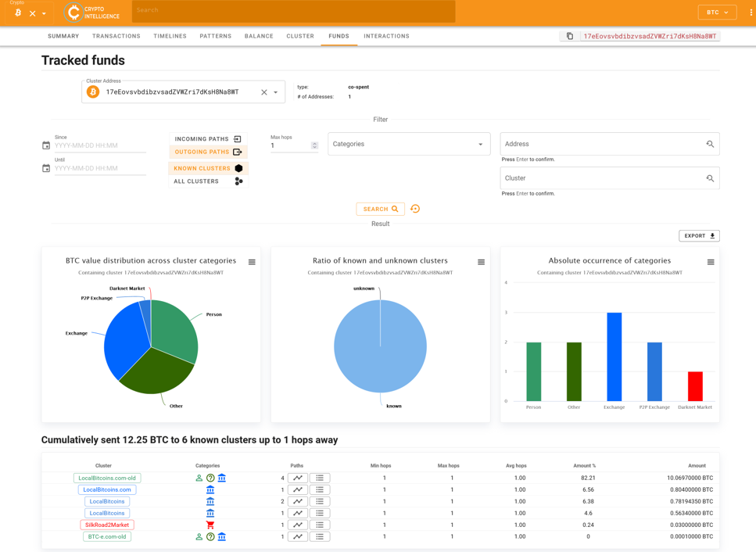Open the BTC-e.com-old cluster tag
The width and height of the screenshot is (756, 552).
point(107,536)
